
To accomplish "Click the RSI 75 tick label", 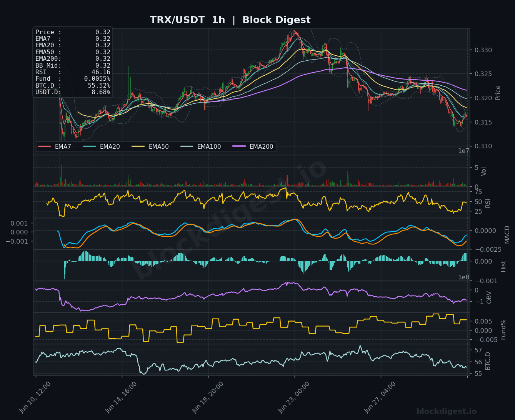I will click(478, 192).
